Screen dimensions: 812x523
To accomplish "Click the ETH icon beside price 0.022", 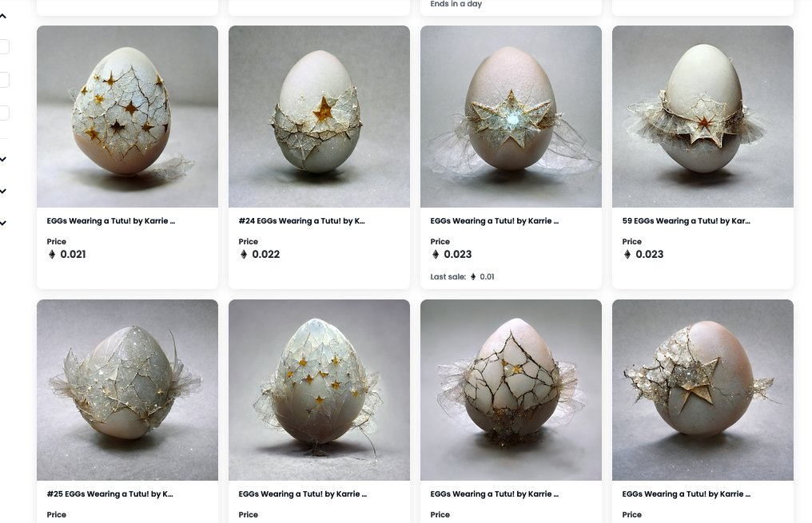I will point(244,254).
